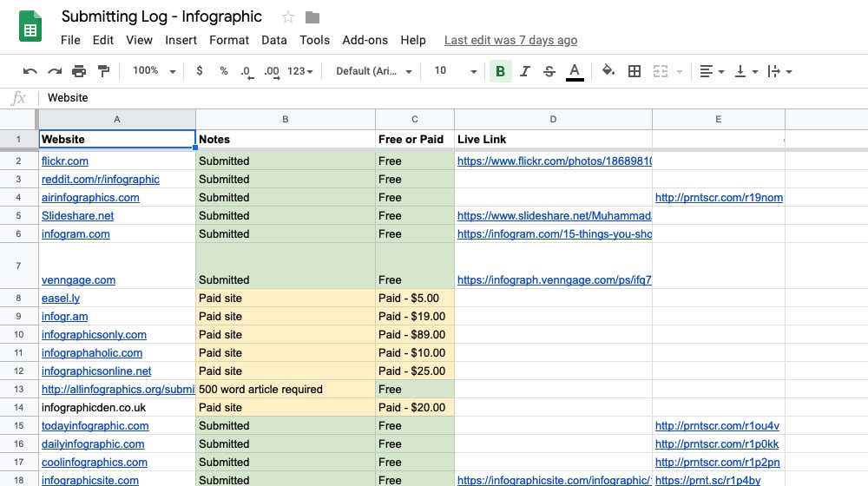Open the venngage.com link
Image resolution: width=868 pixels, height=486 pixels.
pyautogui.click(x=79, y=280)
